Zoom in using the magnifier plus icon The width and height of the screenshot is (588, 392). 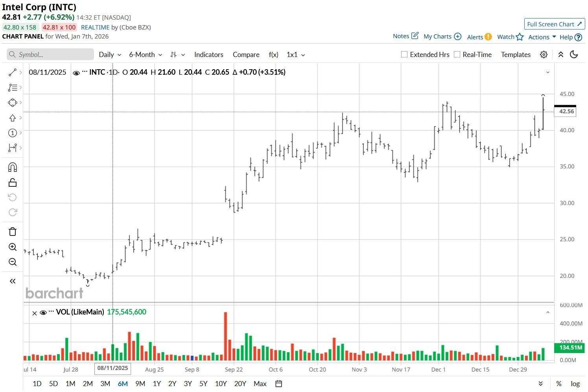(13, 247)
